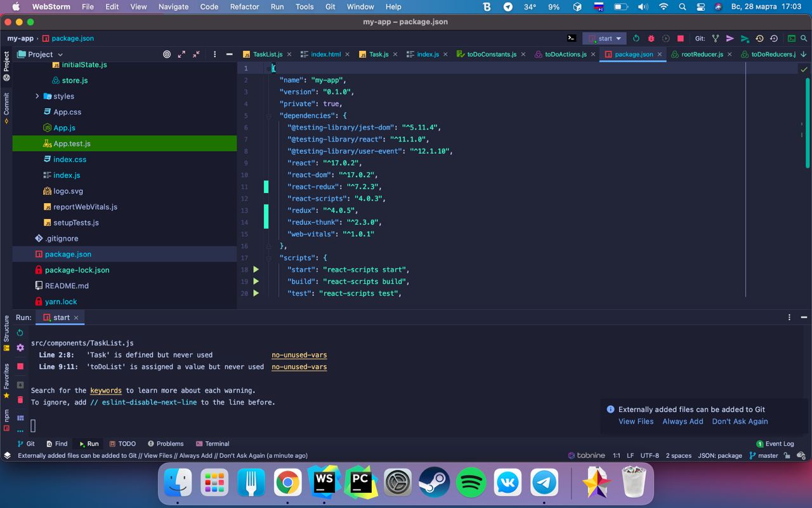The height and width of the screenshot is (508, 812).
Task: Click Run panel layout icon
Action: pos(20,418)
